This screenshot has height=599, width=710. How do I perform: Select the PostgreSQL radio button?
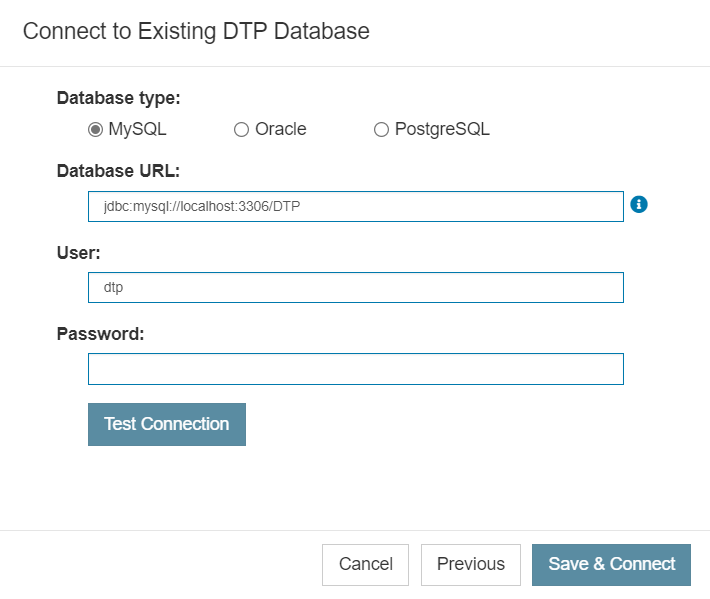(381, 129)
